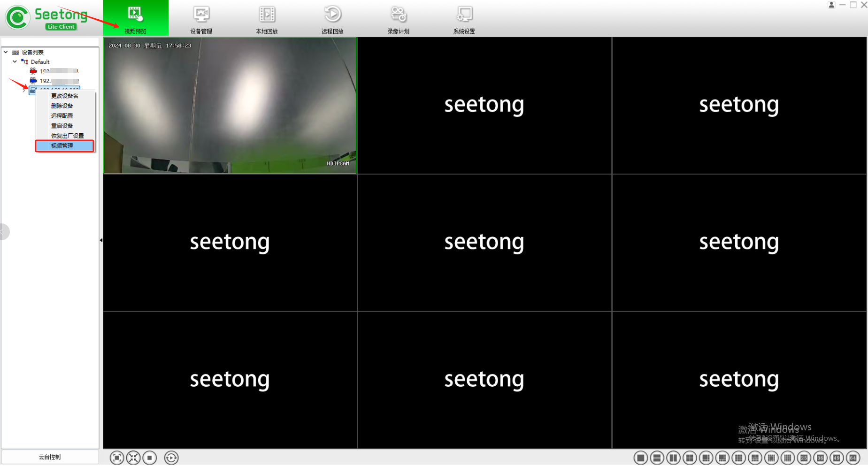Switch to four-window grid layout
This screenshot has height=466, width=868.
tap(690, 458)
